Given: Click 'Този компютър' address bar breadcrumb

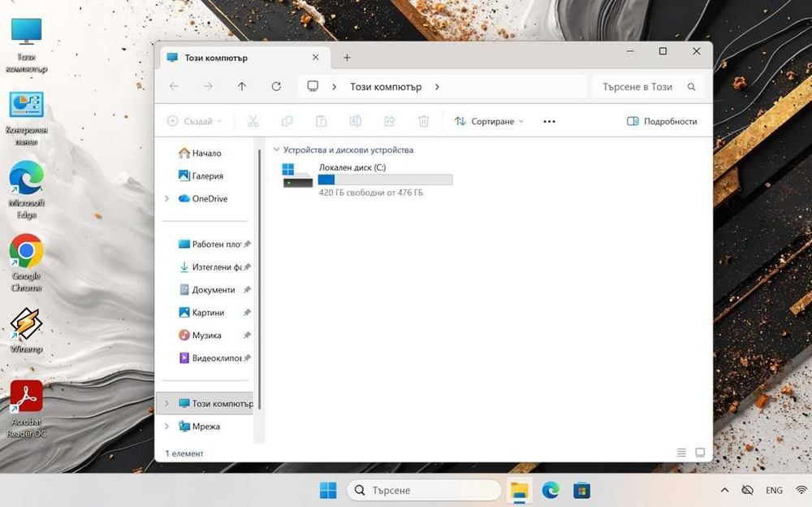Looking at the screenshot, I should pos(386,87).
